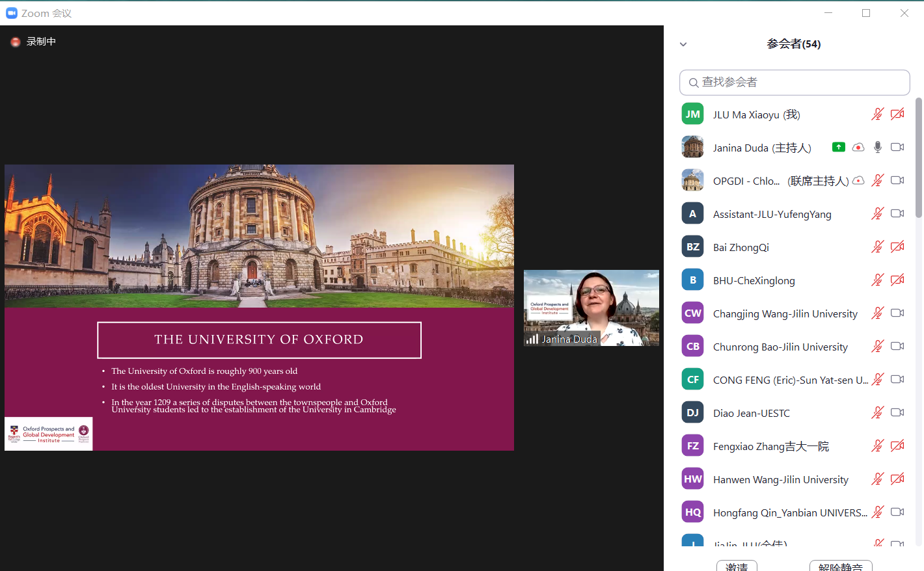
Task: Select participant Fengxiao Zhang吉大一院
Action: [x=771, y=446]
